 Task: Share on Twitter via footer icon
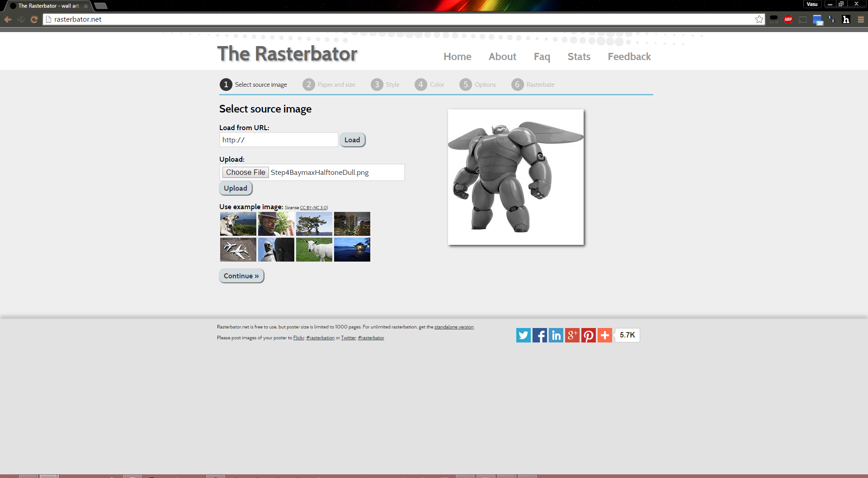tap(523, 335)
